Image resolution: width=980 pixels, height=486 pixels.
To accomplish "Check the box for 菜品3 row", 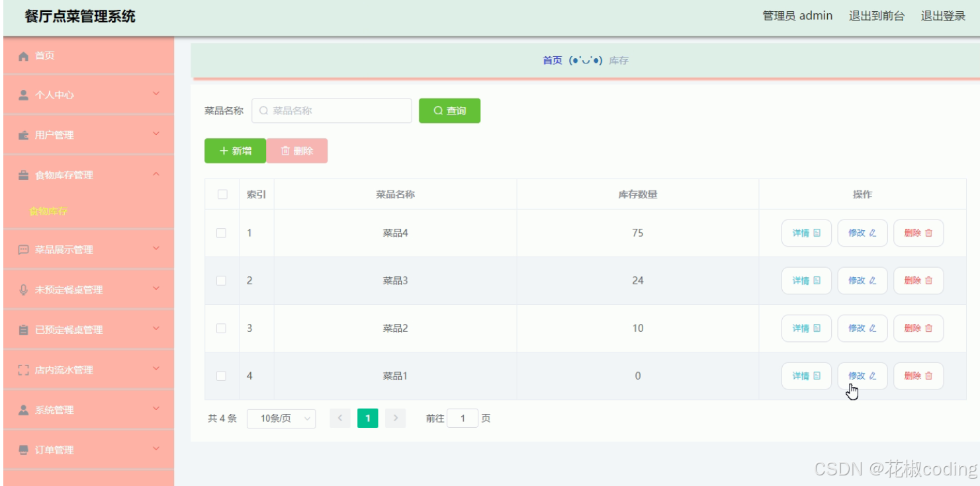I will 222,280.
